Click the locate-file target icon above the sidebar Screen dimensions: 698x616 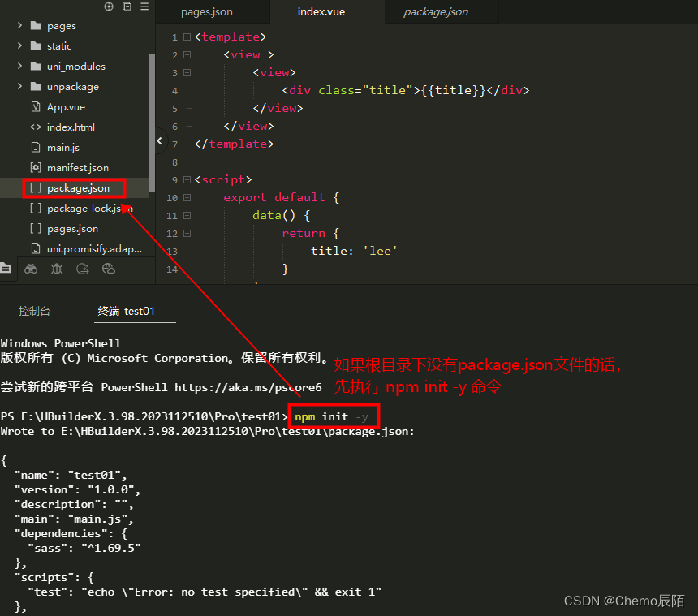[108, 6]
